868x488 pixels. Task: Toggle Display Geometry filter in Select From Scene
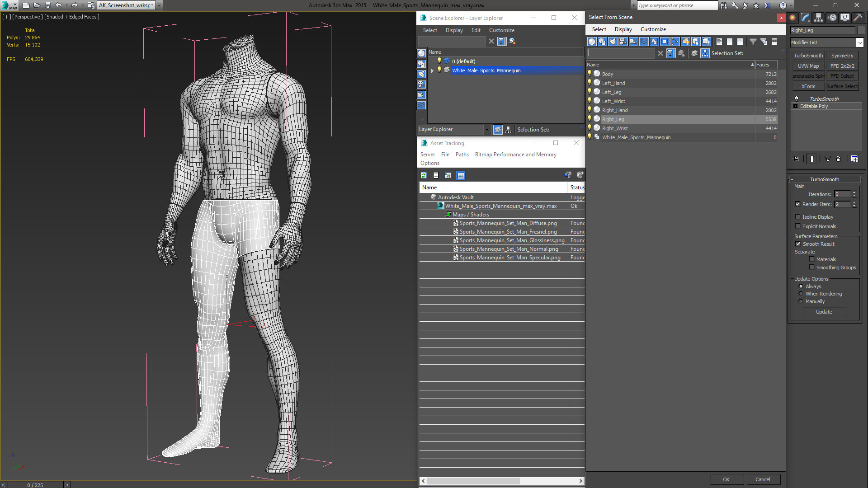coord(592,42)
